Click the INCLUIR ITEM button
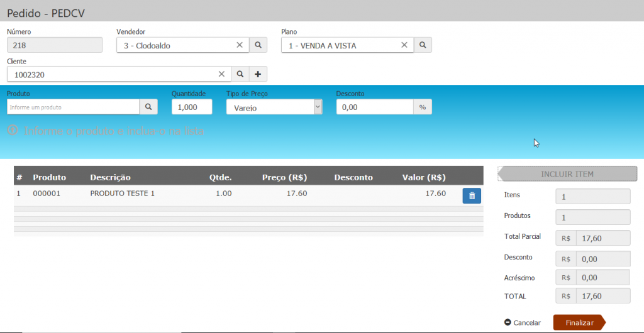 tap(567, 174)
